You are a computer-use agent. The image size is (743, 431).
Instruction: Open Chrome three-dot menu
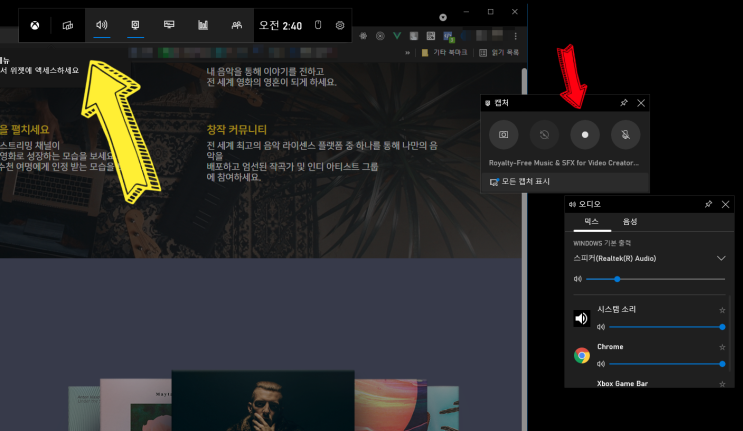(516, 36)
